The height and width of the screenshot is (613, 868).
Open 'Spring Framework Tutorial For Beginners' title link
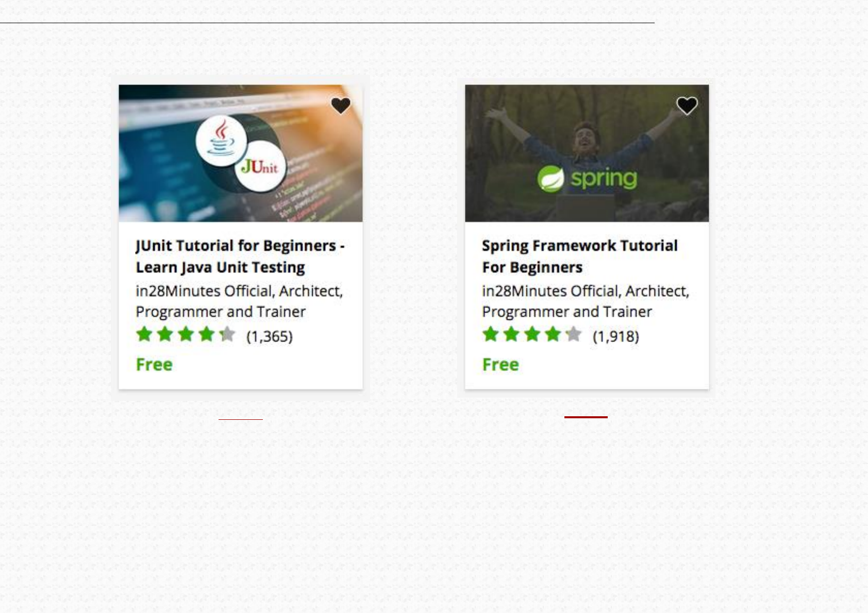pyautogui.click(x=580, y=257)
